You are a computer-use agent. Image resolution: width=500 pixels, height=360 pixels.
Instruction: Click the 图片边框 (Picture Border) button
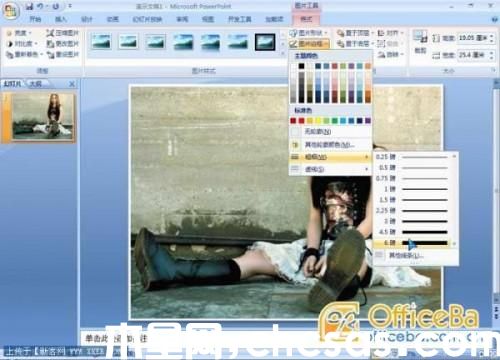[x=309, y=44]
